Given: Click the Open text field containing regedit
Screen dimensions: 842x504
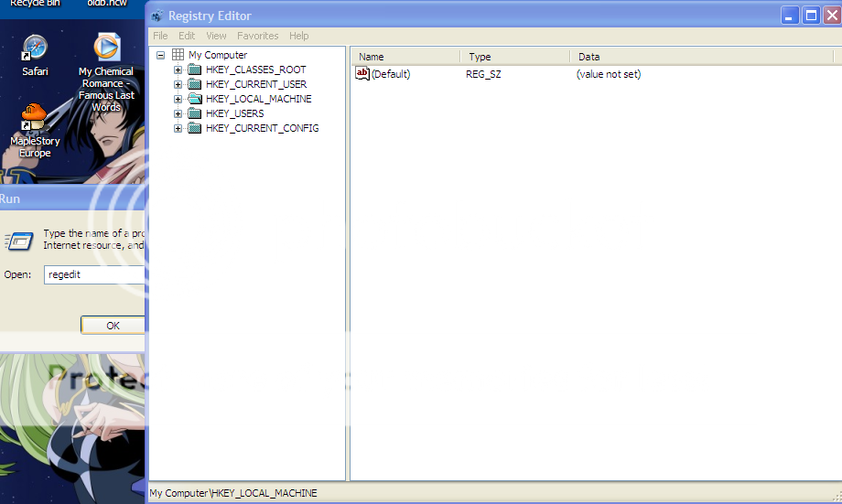Looking at the screenshot, I should (93, 274).
